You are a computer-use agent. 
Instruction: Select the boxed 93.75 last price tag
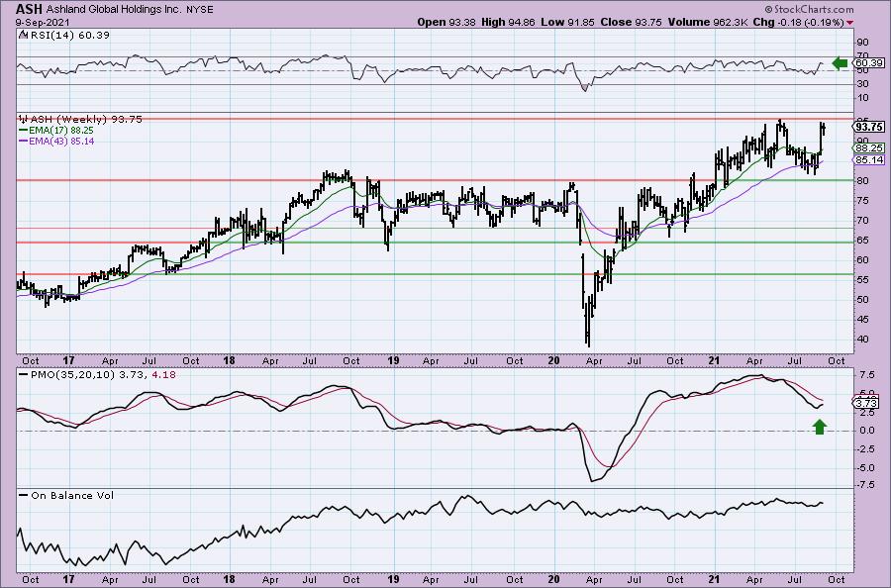[869, 127]
